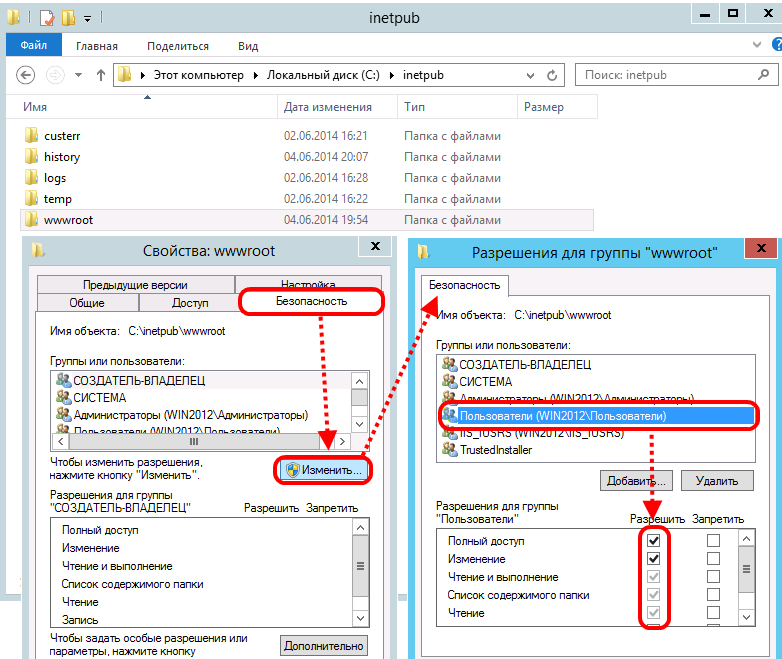Image resolution: width=782 pixels, height=659 pixels.
Task: Click the Up one level arrow
Action: click(x=100, y=75)
